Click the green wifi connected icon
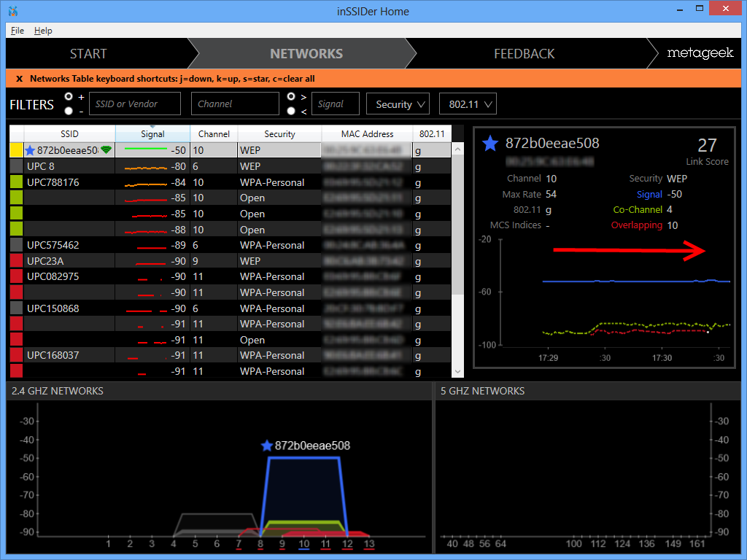The height and width of the screenshot is (560, 747). tap(107, 150)
